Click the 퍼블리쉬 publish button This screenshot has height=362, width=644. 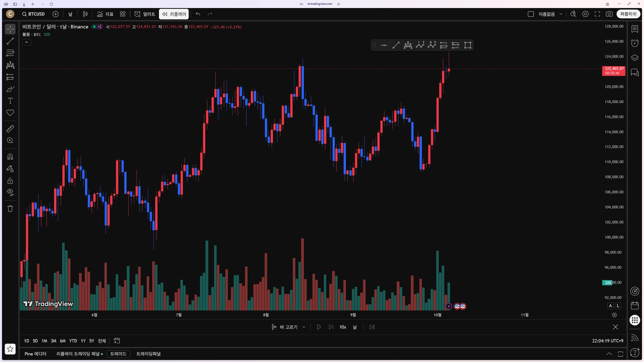[628, 14]
